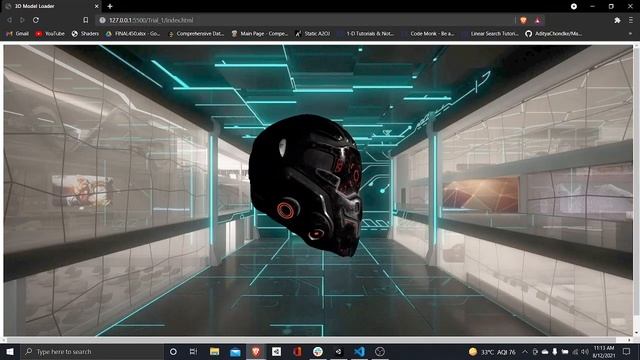Open the Gmail bookmark
The width and height of the screenshot is (640, 360).
(18, 33)
